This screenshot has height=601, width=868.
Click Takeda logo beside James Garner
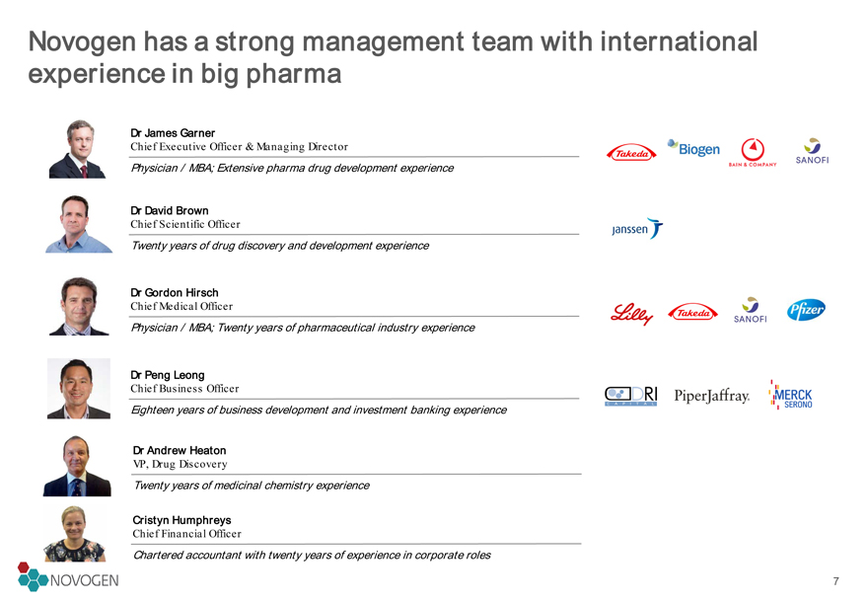pyautogui.click(x=631, y=153)
